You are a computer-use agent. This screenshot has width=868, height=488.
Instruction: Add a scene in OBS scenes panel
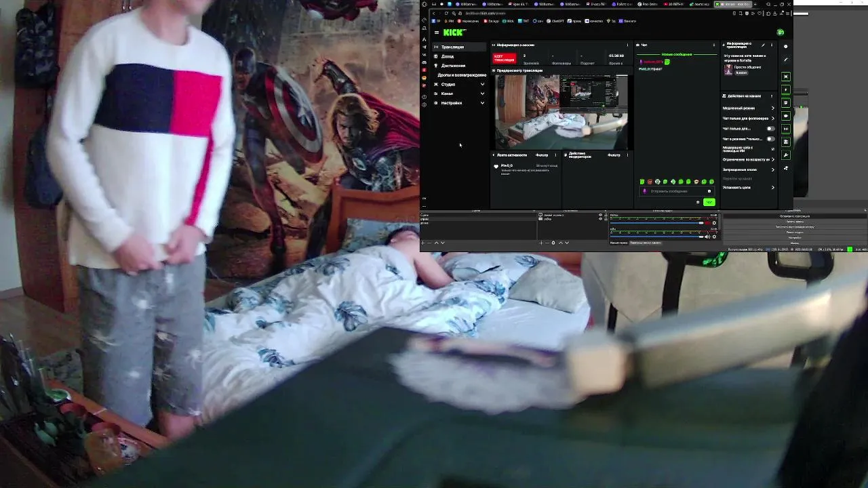(x=423, y=243)
